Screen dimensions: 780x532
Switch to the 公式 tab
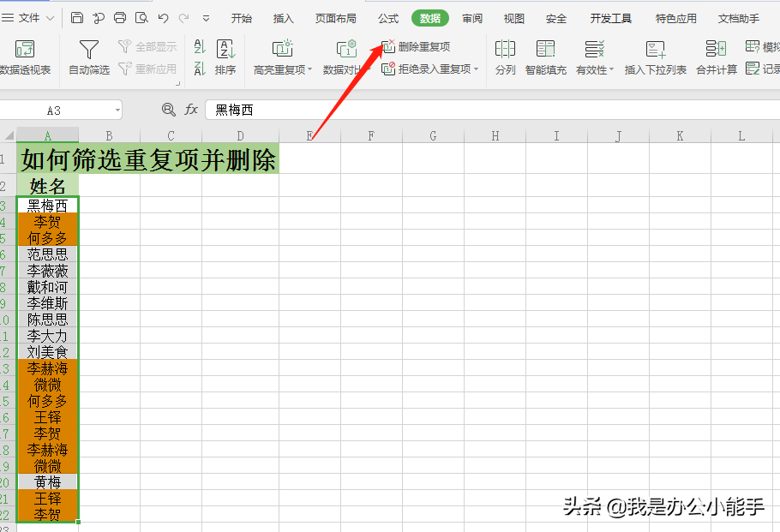(388, 18)
